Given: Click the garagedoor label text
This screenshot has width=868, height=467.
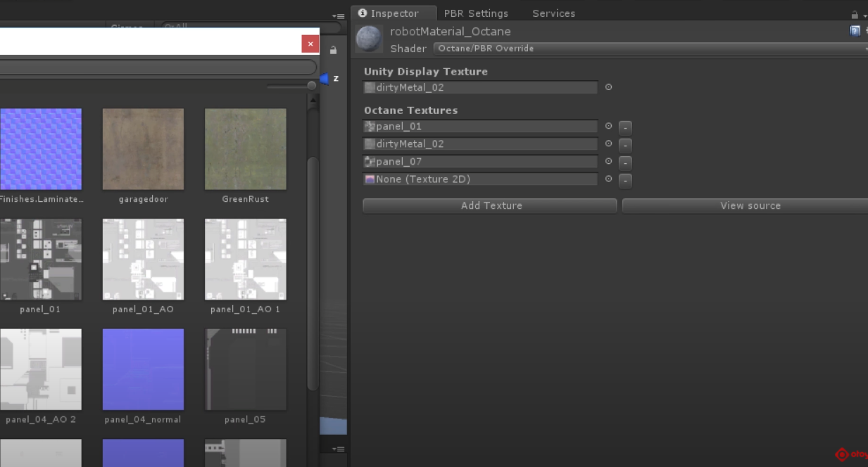Looking at the screenshot, I should (x=143, y=199).
